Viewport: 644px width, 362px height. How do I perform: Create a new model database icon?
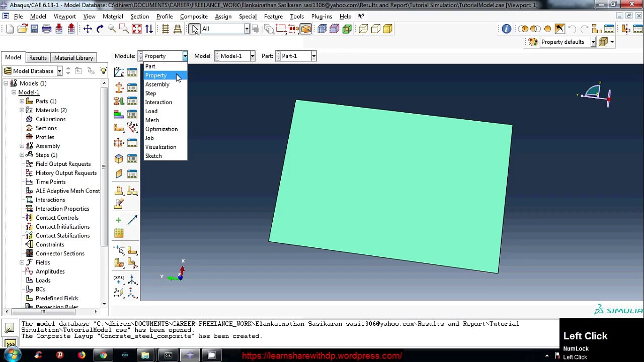coord(10,29)
